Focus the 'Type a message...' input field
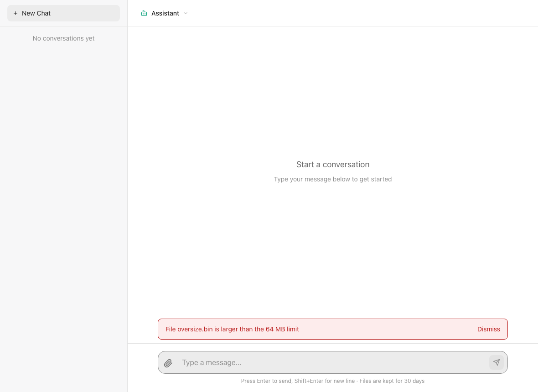The width and height of the screenshot is (538, 392). [332, 362]
